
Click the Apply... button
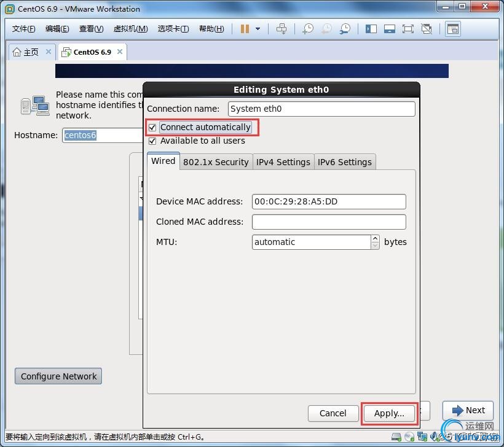pyautogui.click(x=389, y=413)
